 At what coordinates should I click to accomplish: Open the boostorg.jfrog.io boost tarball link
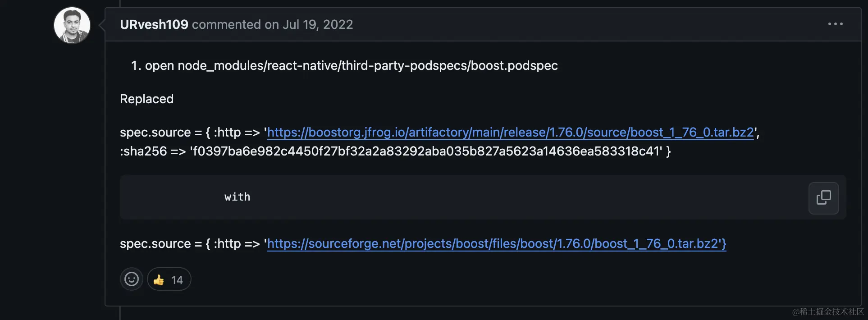510,133
